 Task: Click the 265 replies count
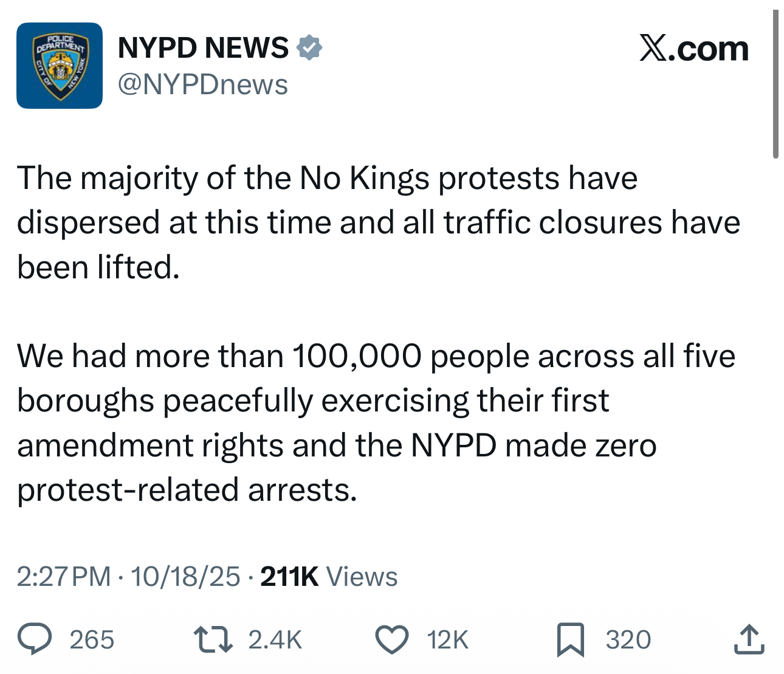click(92, 640)
